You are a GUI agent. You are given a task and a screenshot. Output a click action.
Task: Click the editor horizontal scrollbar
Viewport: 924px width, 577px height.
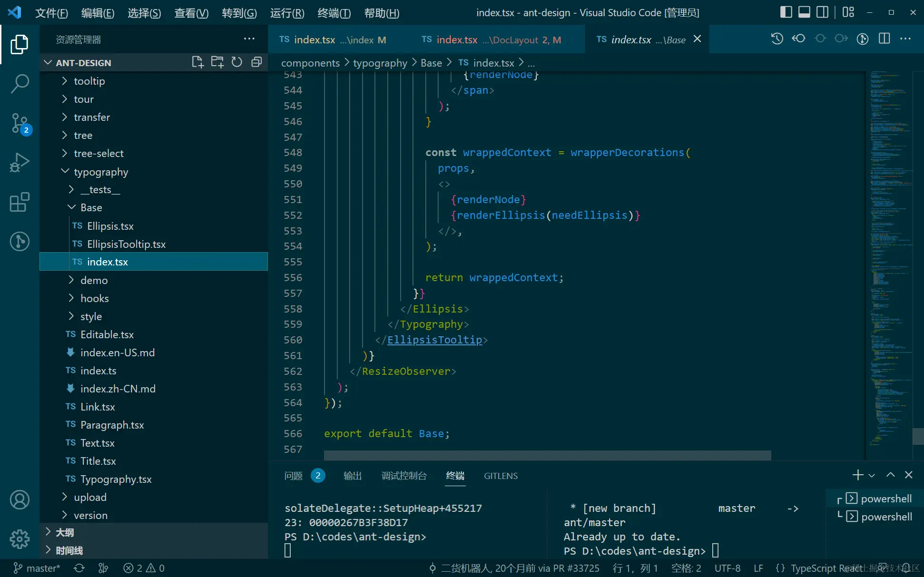click(547, 455)
